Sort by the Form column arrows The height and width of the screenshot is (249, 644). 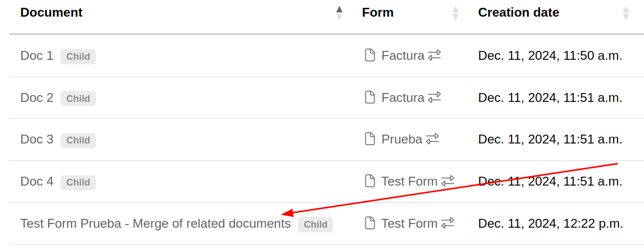[x=455, y=12]
